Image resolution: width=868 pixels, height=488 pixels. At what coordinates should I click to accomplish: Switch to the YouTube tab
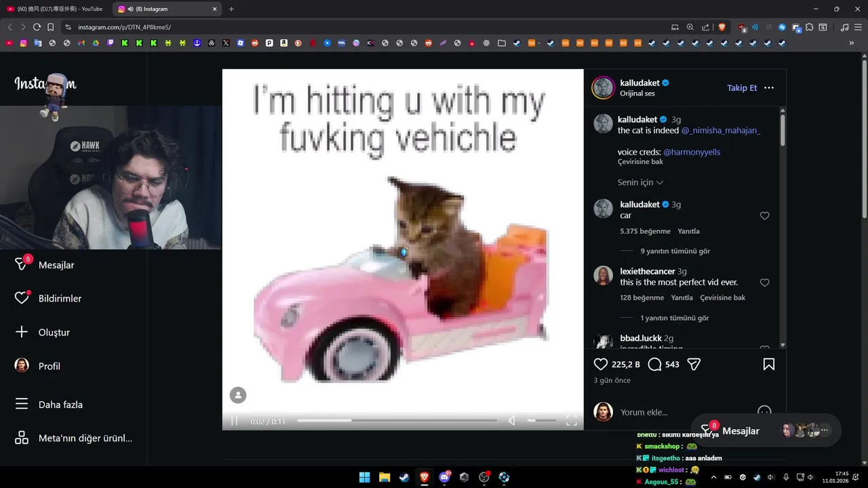pos(56,9)
